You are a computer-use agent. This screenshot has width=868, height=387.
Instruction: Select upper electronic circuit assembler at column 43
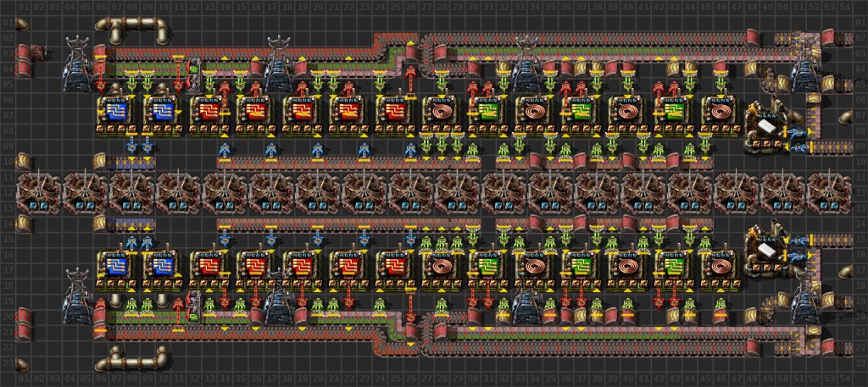(x=674, y=115)
